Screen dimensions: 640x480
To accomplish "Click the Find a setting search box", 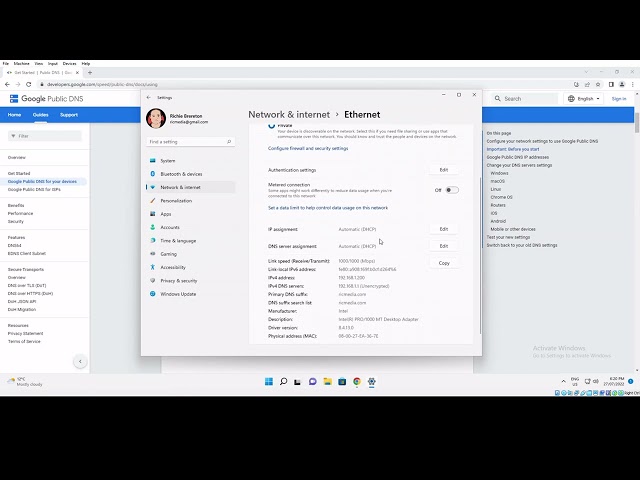I will click(x=190, y=142).
